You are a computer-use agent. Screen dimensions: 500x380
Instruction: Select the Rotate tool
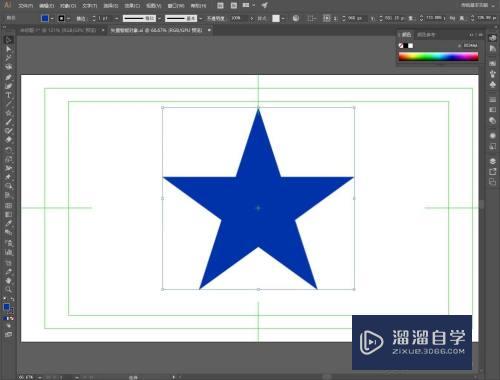(x=9, y=150)
